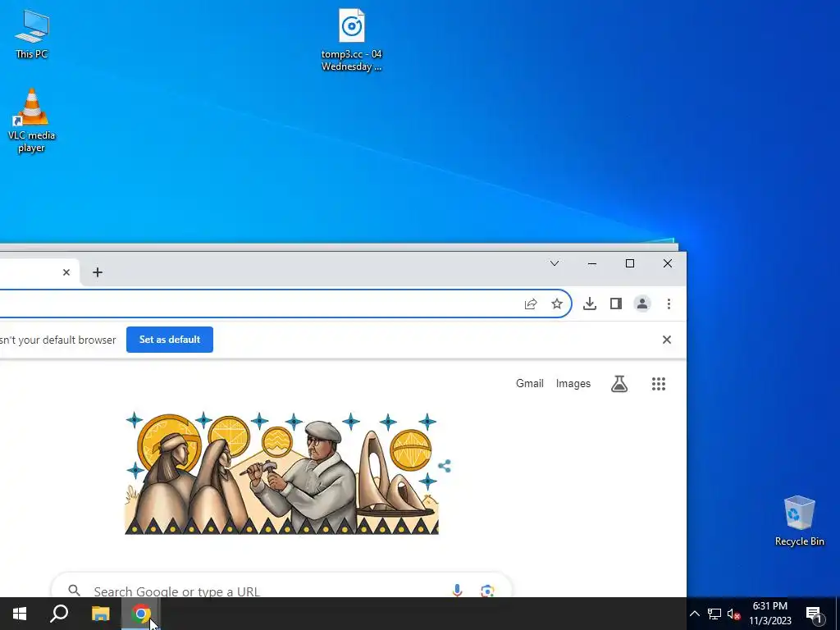The width and height of the screenshot is (840, 630).
Task: Open This PC desktop icon
Action: pos(32,34)
